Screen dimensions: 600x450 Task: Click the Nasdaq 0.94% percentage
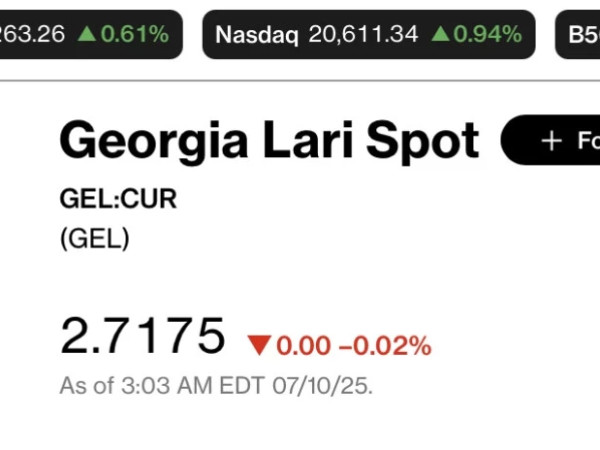click(x=488, y=34)
